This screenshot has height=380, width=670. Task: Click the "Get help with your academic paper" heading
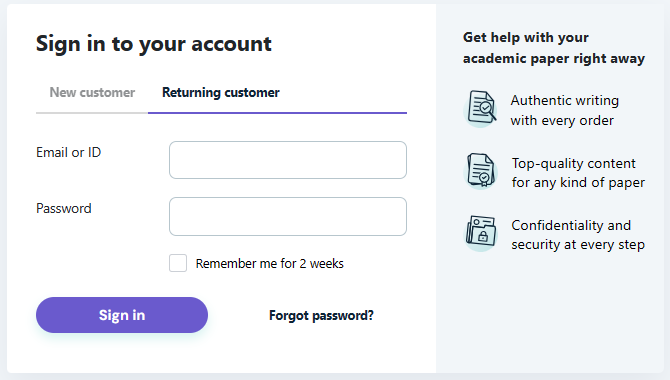click(554, 47)
